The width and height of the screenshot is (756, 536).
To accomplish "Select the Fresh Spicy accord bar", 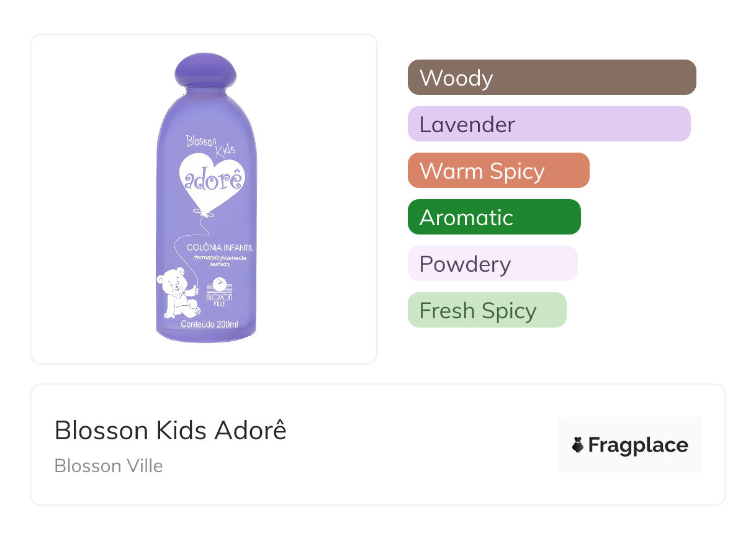I will pos(487,310).
